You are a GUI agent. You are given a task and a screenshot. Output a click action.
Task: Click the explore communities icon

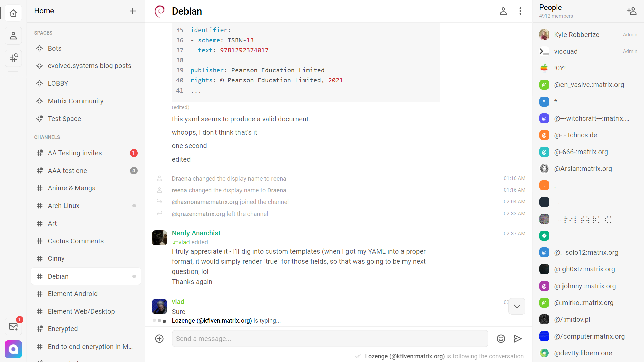(13, 58)
